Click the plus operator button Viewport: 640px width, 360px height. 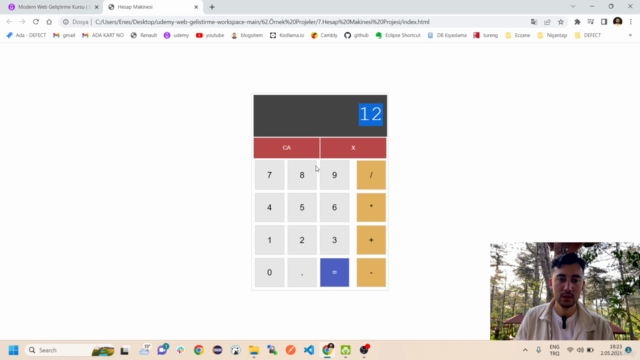pyautogui.click(x=371, y=240)
